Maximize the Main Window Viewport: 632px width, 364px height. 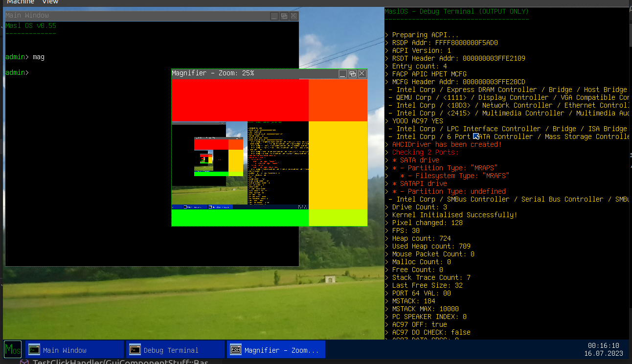pos(284,16)
